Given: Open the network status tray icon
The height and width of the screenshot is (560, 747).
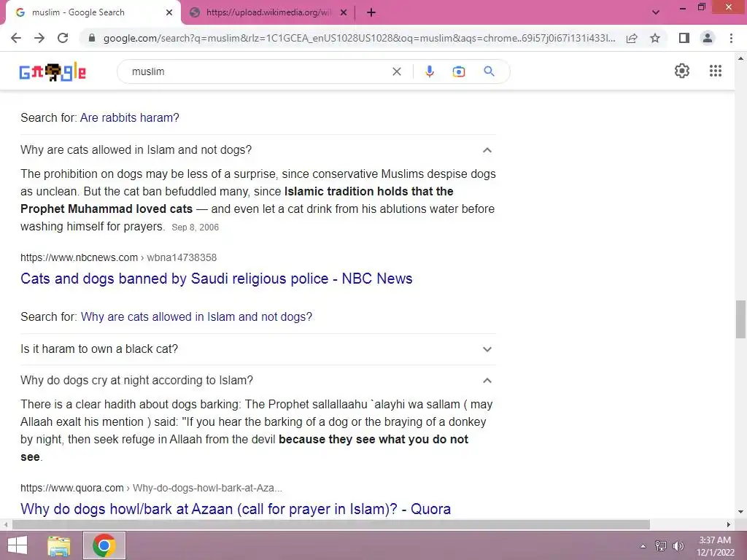Looking at the screenshot, I should pyautogui.click(x=661, y=546).
